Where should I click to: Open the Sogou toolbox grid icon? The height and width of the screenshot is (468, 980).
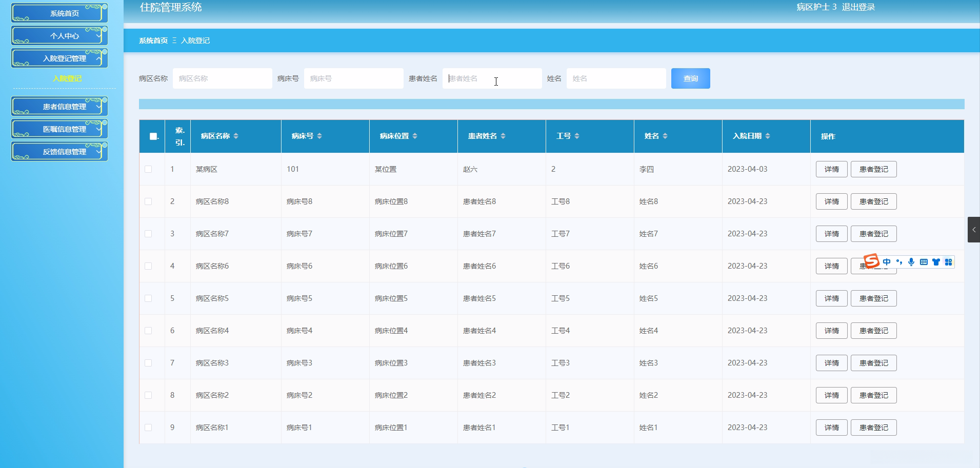point(948,262)
